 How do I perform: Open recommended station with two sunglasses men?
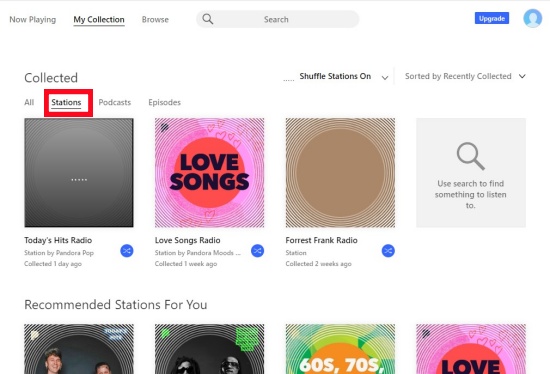coord(209,349)
